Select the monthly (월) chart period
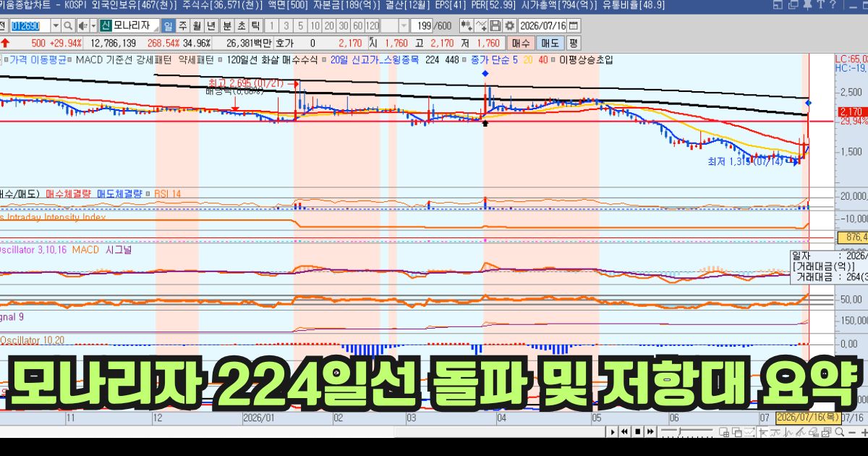Viewport: 868px width, 456px height. [197, 26]
